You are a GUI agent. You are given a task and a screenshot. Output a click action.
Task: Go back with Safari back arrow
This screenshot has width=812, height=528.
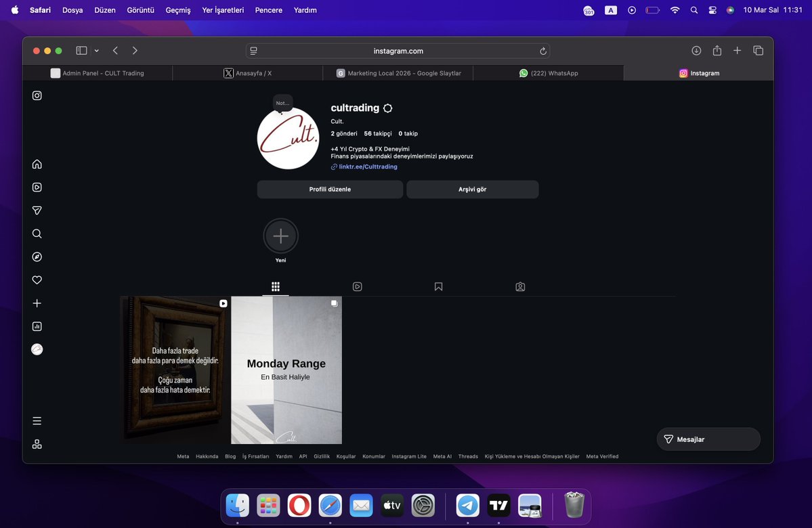[116, 51]
